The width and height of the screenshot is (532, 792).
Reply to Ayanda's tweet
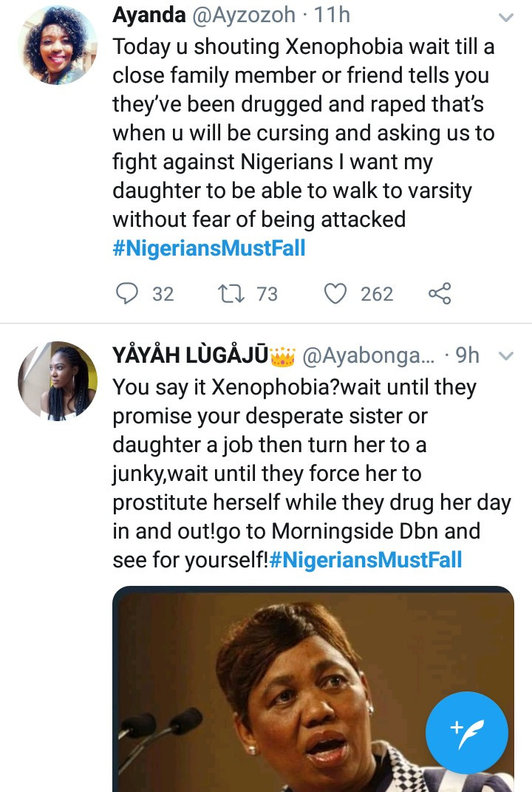tap(128, 294)
